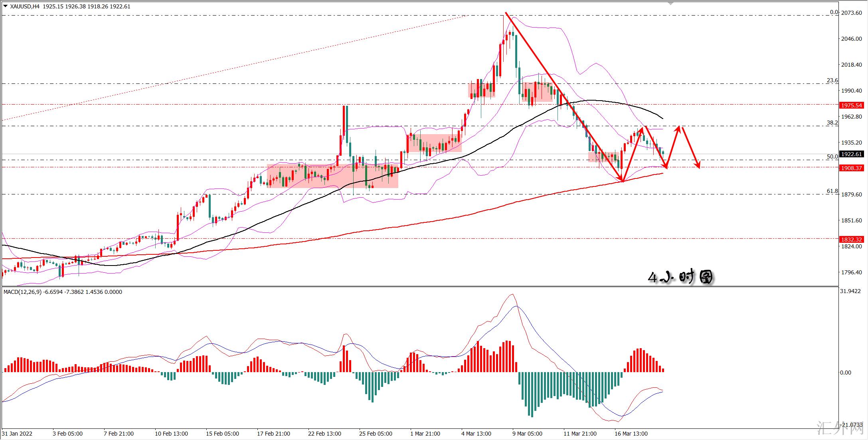Image resolution: width=868 pixels, height=440 pixels.
Task: Click the red 1908.37 price label
Action: pyautogui.click(x=851, y=168)
